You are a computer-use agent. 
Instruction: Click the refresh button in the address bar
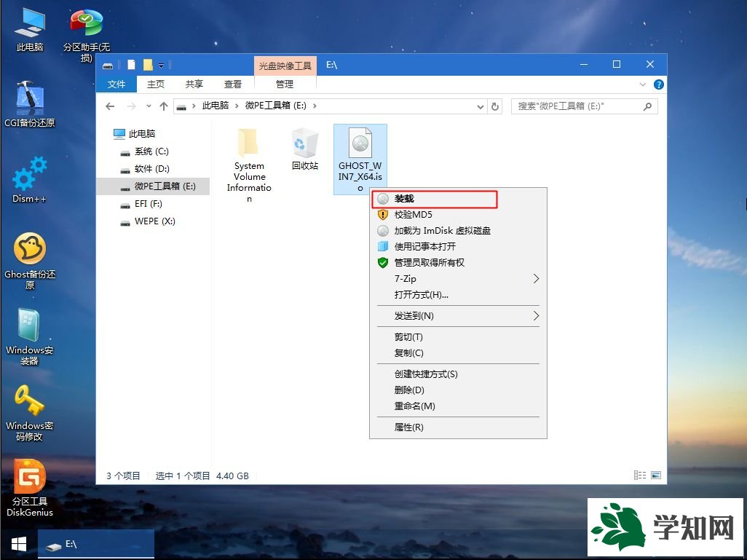pos(496,106)
